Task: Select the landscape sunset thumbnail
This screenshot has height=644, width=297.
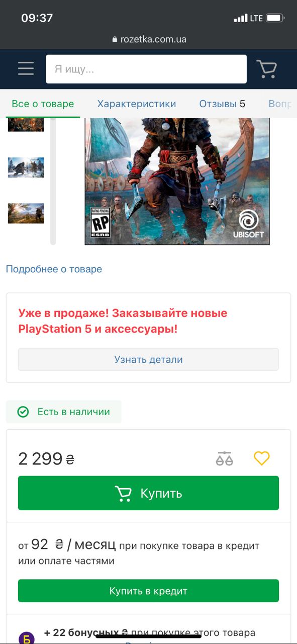Action: [26, 213]
